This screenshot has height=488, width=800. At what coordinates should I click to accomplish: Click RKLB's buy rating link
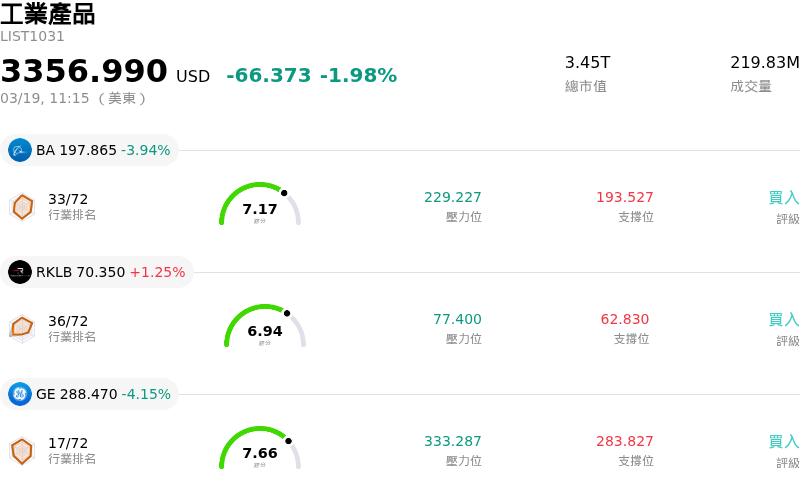coord(783,320)
